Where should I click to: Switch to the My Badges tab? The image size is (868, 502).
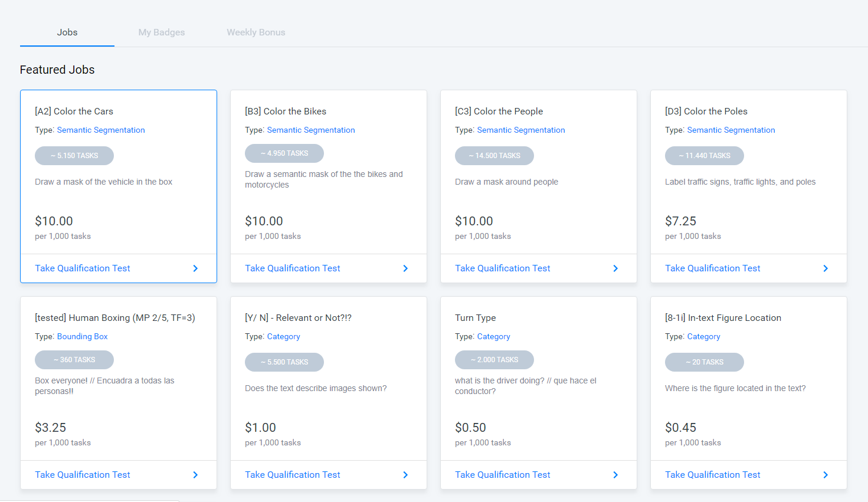[162, 32]
